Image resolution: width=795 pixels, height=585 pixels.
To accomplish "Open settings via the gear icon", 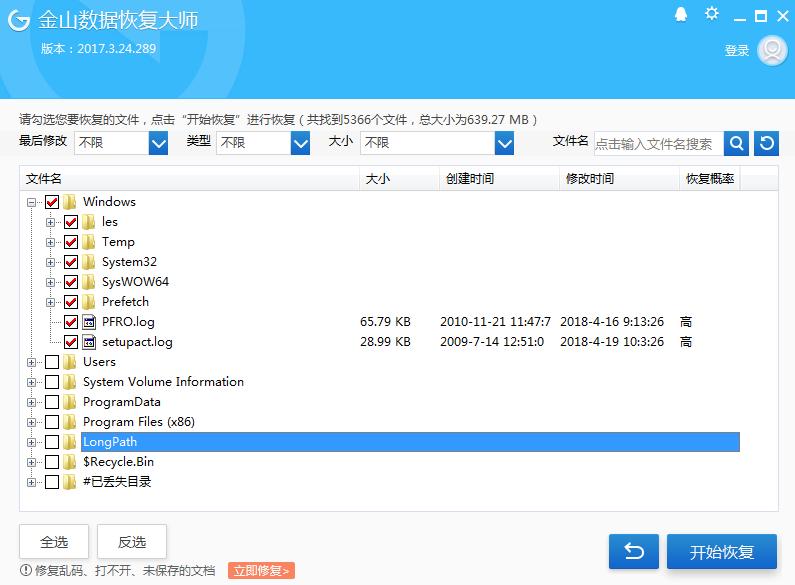I will point(712,13).
